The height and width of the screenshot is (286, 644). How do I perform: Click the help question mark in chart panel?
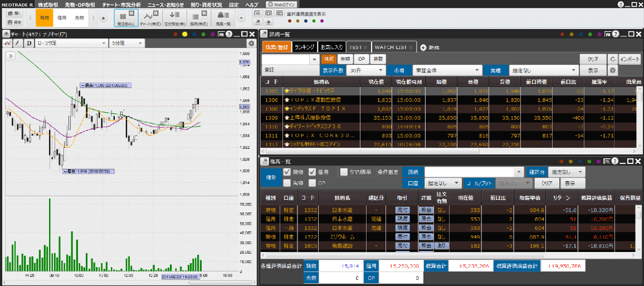(x=228, y=34)
